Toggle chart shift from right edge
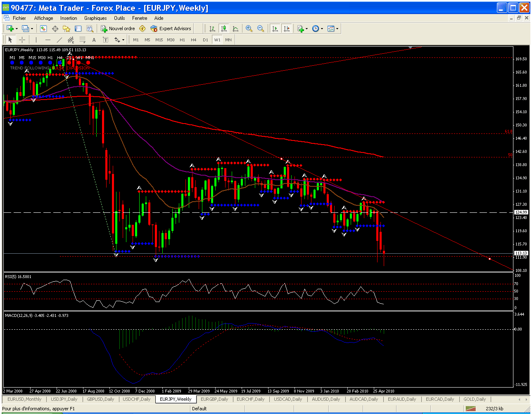Viewport: 532px width, 414px height. (x=286, y=29)
